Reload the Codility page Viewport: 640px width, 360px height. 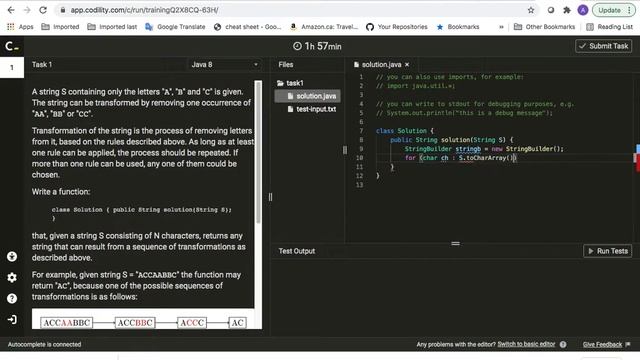43,10
